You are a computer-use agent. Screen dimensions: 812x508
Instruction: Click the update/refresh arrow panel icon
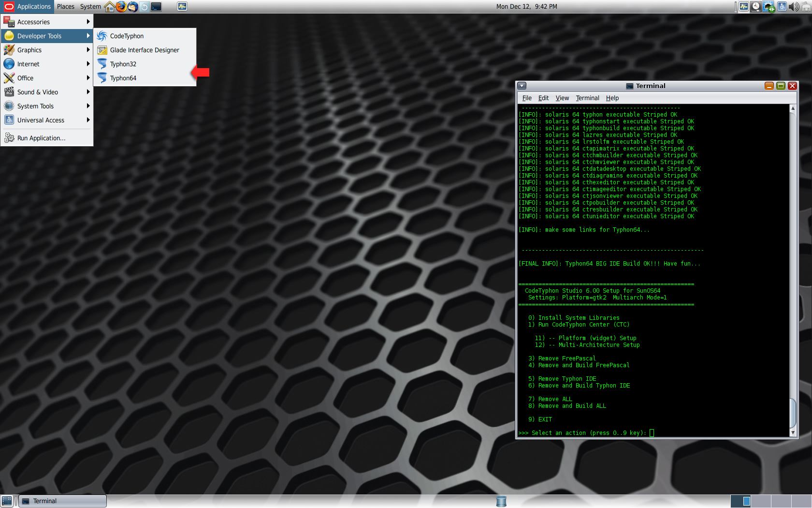tap(144, 7)
